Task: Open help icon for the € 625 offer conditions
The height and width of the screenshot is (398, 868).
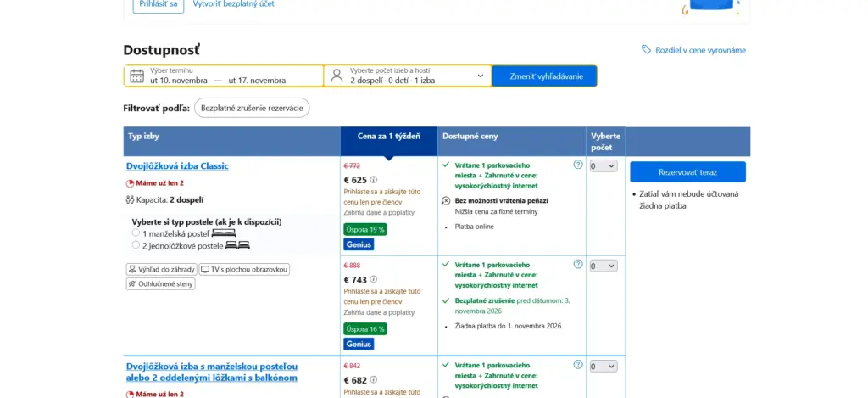Action: pyautogui.click(x=578, y=165)
